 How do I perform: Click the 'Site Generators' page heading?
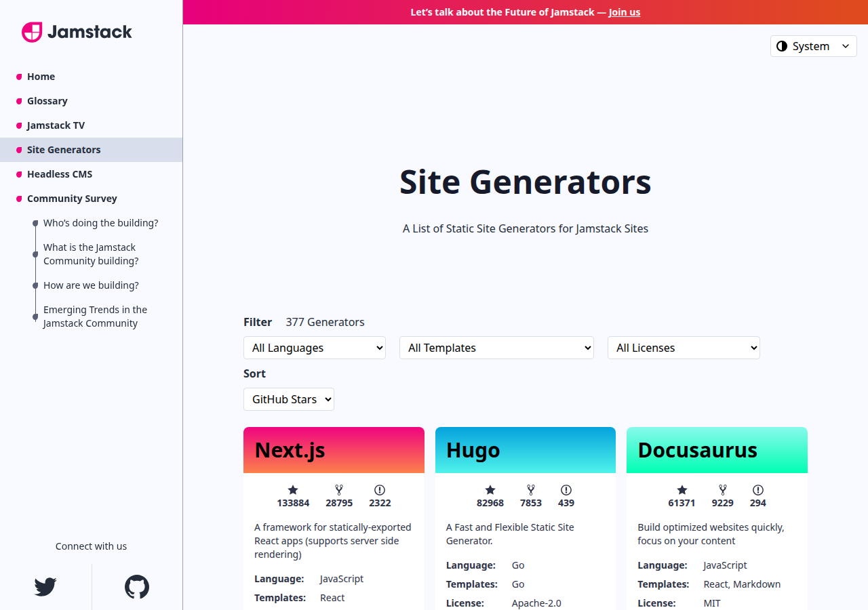pos(526,182)
